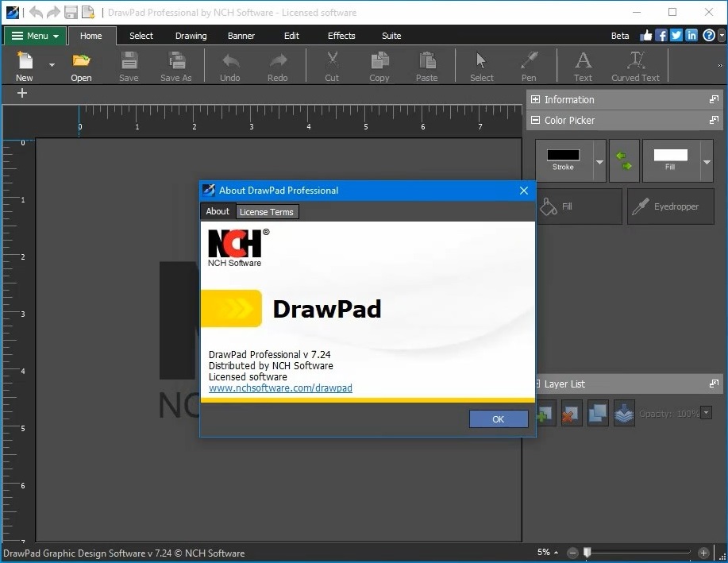Image resolution: width=728 pixels, height=563 pixels.
Task: Click the white Fill color swatch
Action: tap(670, 155)
